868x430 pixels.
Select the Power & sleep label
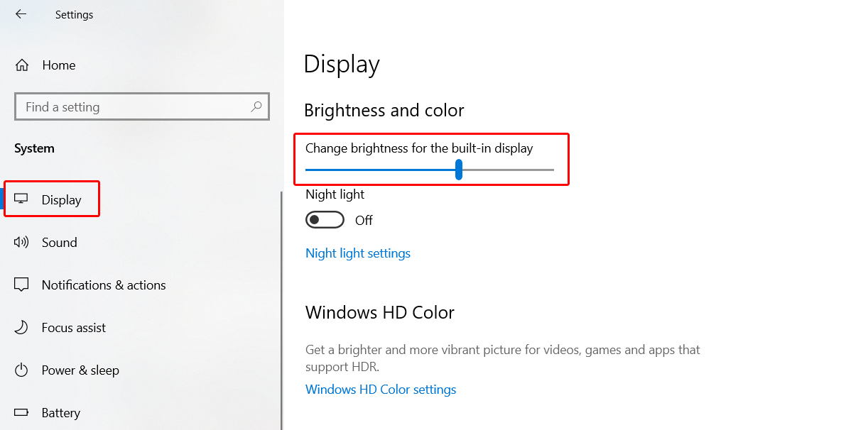80,370
